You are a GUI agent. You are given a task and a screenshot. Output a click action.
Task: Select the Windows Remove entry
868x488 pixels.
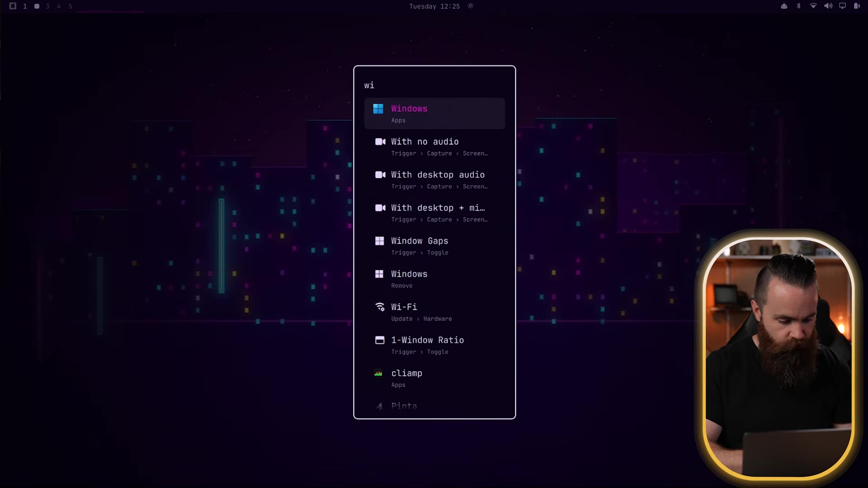[434, 279]
